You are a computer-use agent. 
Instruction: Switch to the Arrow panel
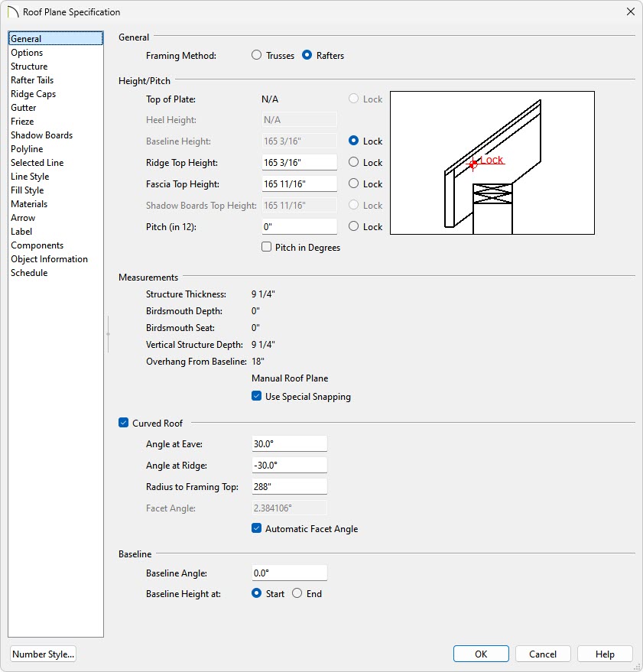coord(56,217)
